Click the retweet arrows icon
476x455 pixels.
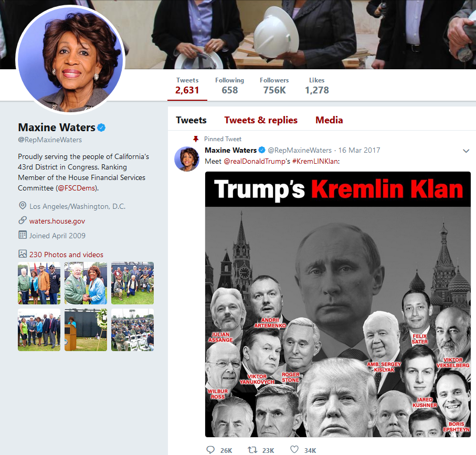pyautogui.click(x=252, y=450)
